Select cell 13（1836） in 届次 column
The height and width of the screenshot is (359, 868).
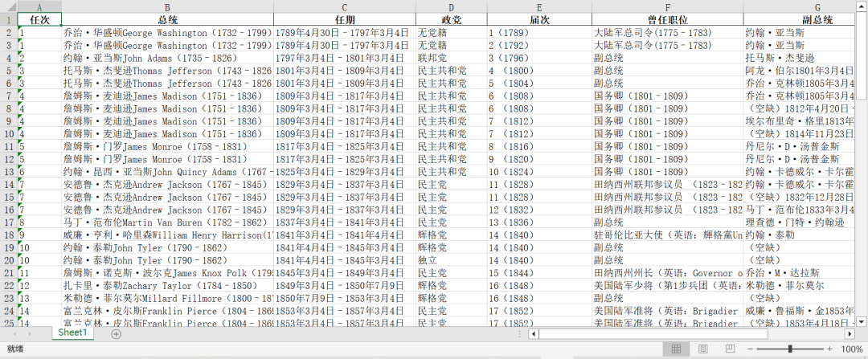539,222
